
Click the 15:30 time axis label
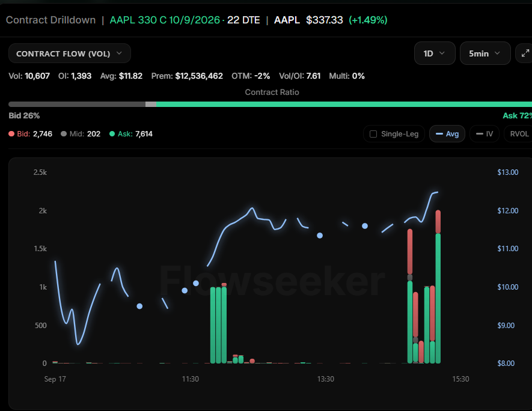[x=460, y=379]
